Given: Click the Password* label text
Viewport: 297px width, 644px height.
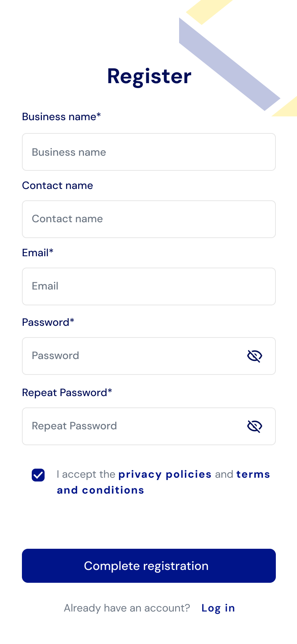Looking at the screenshot, I should tap(48, 322).
